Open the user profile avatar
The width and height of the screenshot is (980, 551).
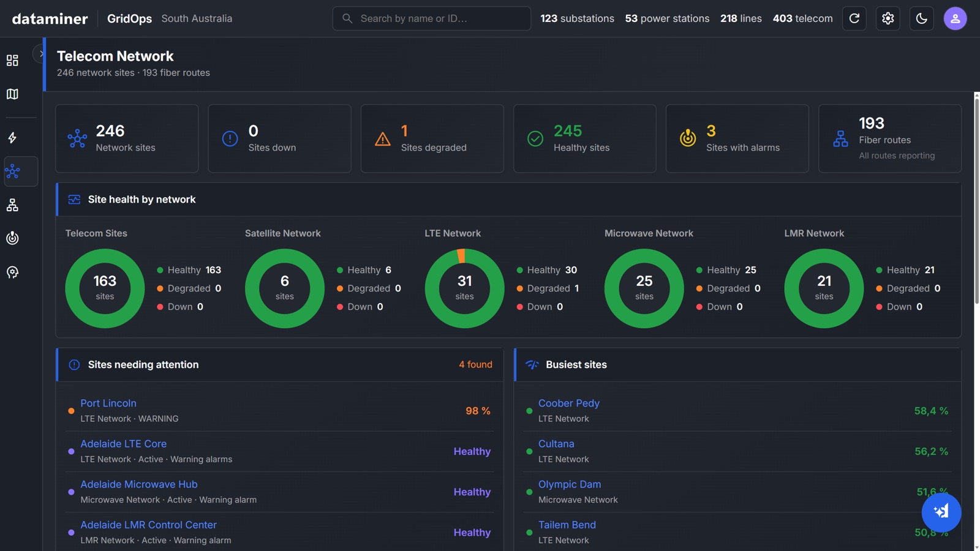(956, 18)
